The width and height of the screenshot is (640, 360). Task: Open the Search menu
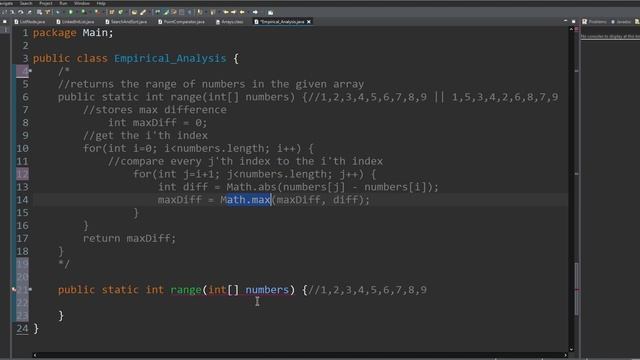pyautogui.click(x=26, y=3)
